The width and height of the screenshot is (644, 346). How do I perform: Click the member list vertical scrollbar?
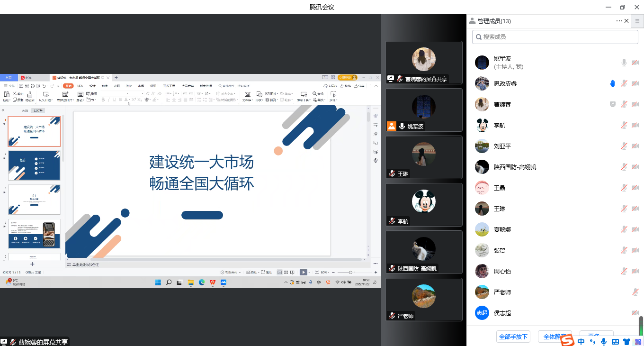pos(641,325)
